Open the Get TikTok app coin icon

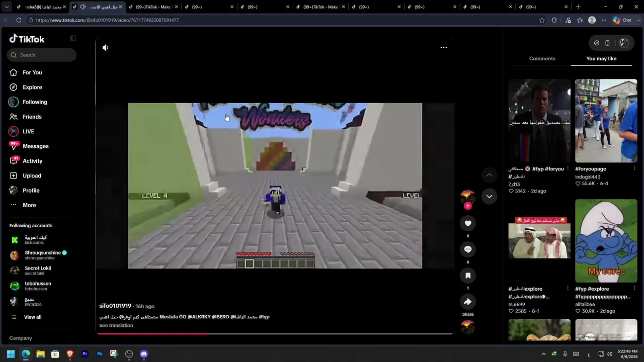click(x=597, y=43)
